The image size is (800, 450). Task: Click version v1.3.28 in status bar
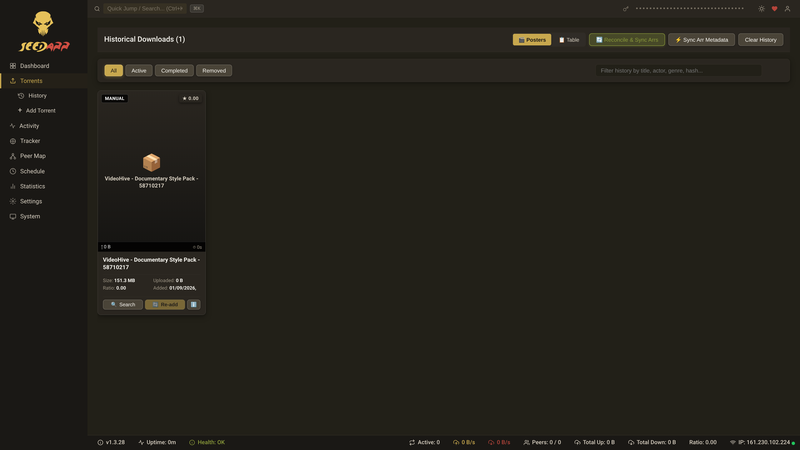(x=111, y=442)
